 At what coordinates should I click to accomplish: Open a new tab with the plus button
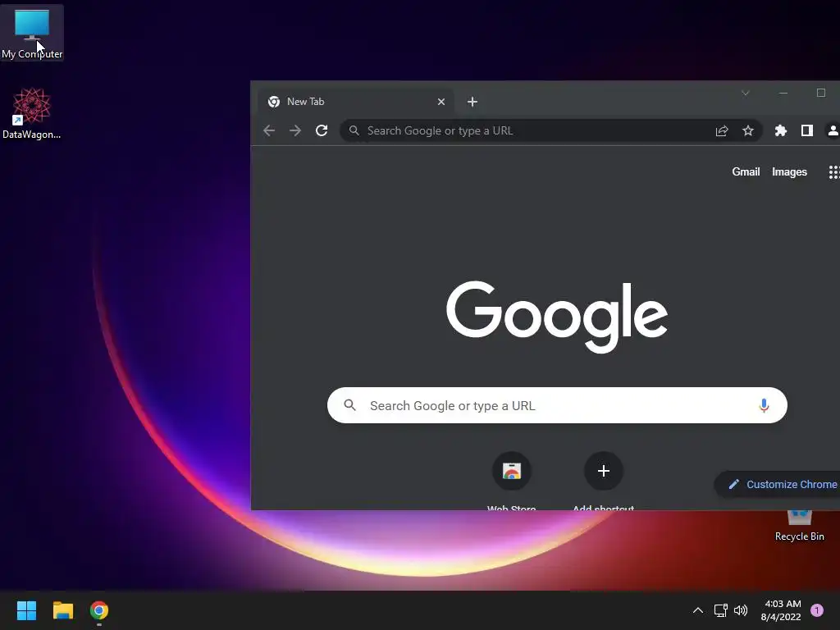[x=472, y=102]
